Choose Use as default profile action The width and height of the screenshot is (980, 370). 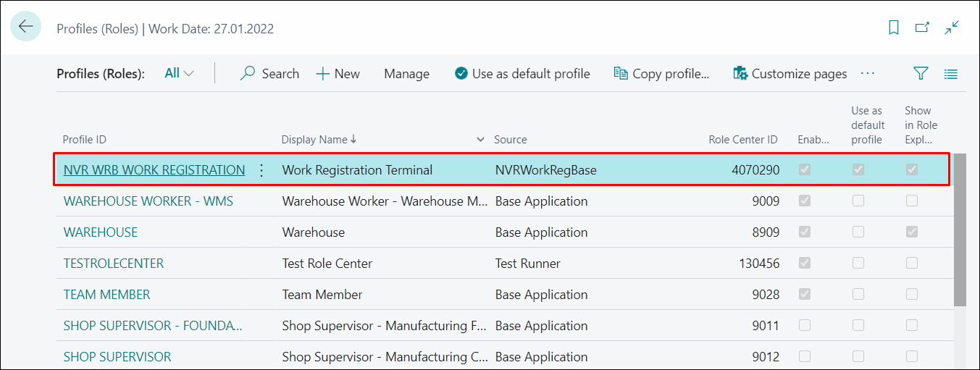pyautogui.click(x=522, y=73)
